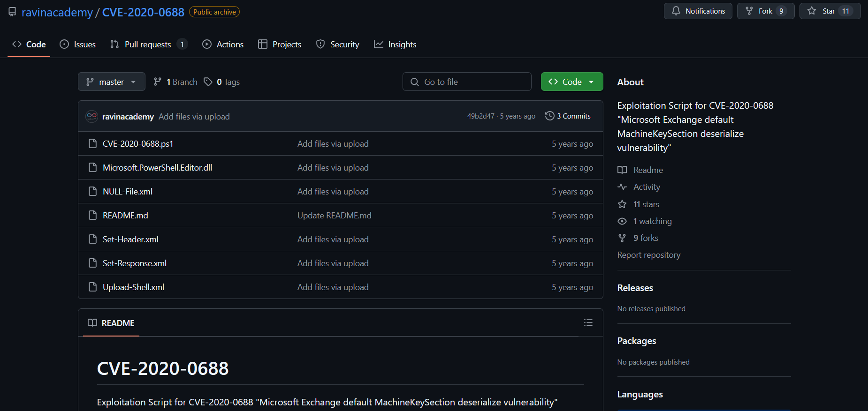This screenshot has width=868, height=411.
Task: Expand the green Code dropdown button
Action: click(x=572, y=82)
